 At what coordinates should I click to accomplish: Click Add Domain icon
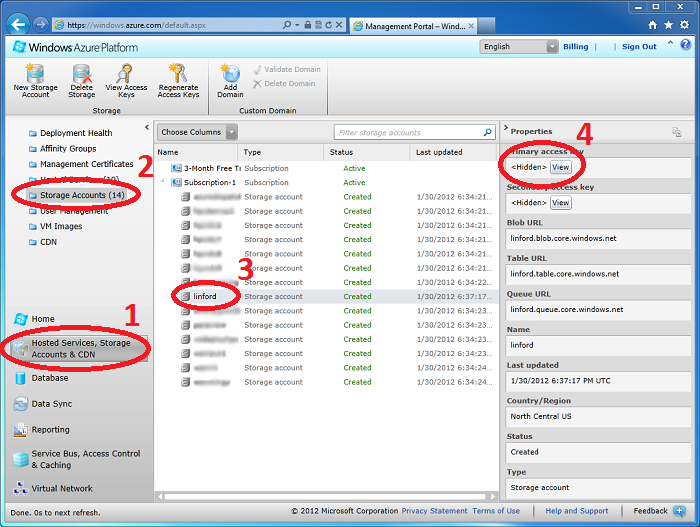(x=230, y=73)
